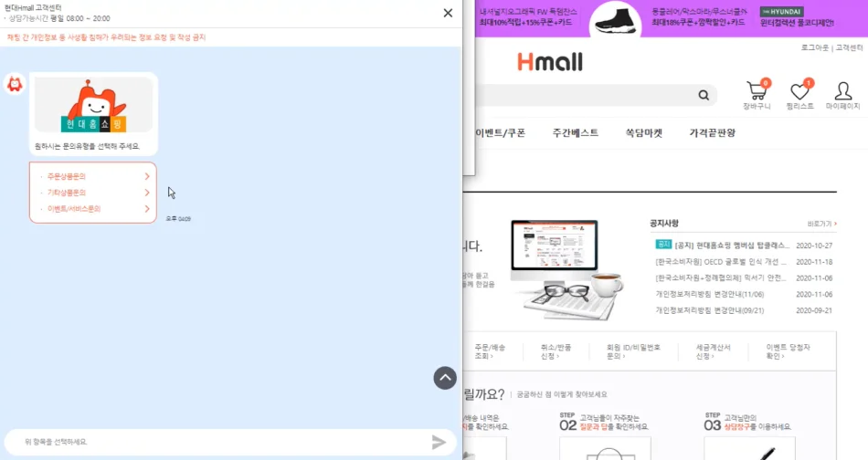Click the 바로가기 link next to 공지사항
The height and width of the screenshot is (460, 868).
point(822,224)
